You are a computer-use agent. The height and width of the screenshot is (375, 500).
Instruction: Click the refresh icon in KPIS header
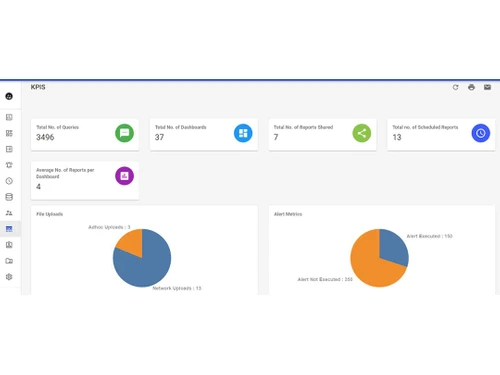coord(455,87)
